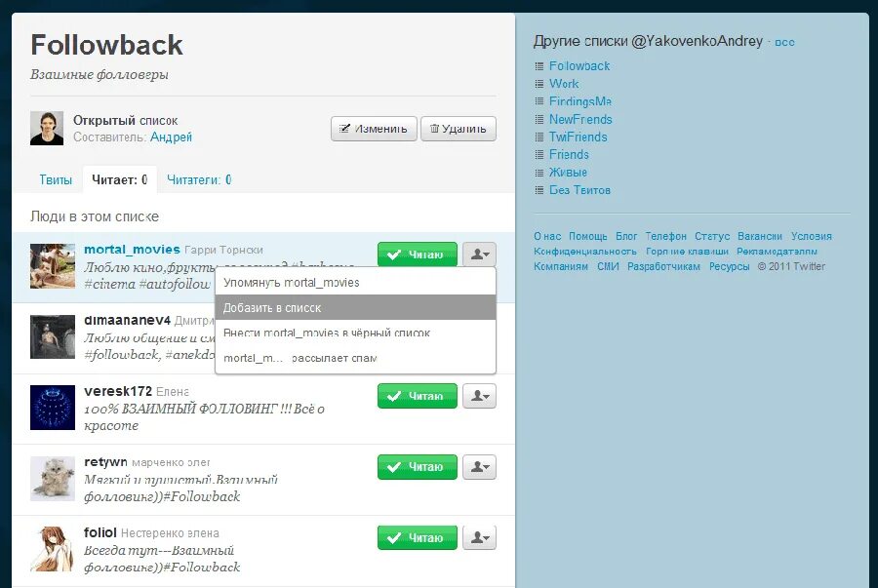
Task: Open the Ресурсы footer link
Action: (x=729, y=266)
